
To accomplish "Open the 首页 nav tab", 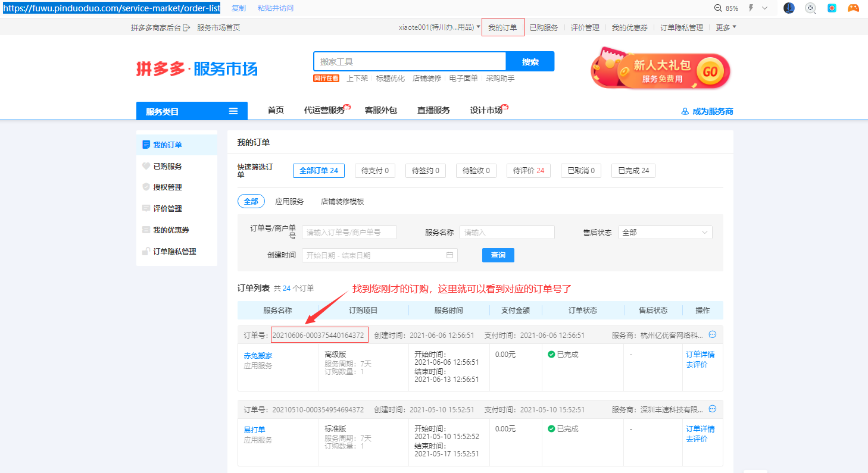I will click(x=276, y=110).
